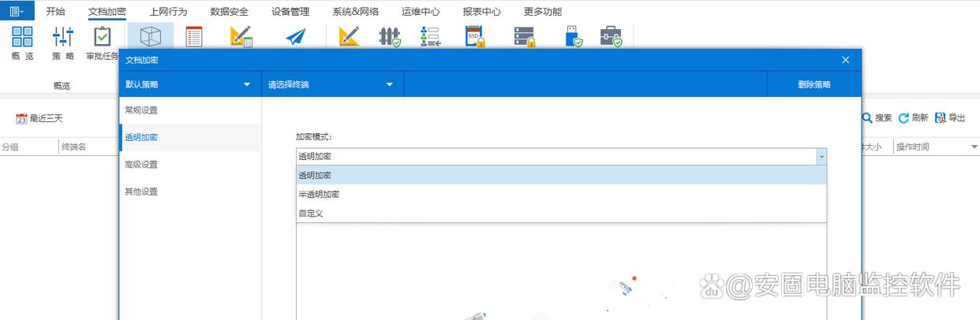The height and width of the screenshot is (320, 980).
Task: Switch to the 设备管理 tab
Action: coord(290,11)
